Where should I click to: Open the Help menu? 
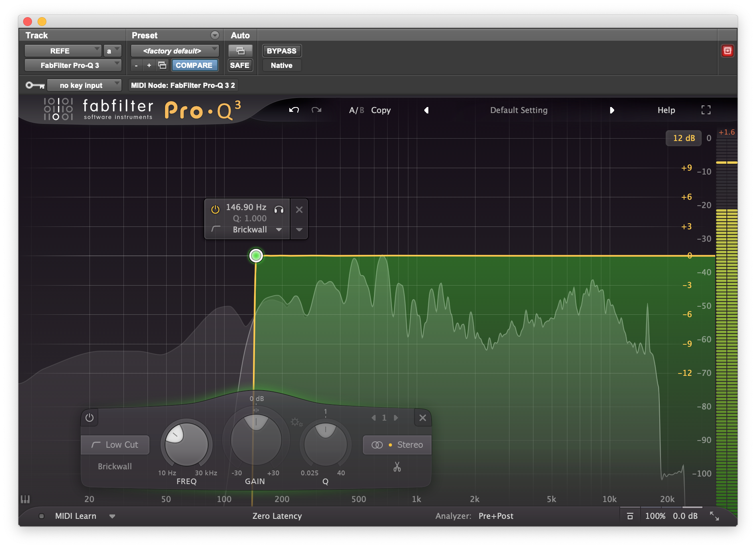(x=666, y=110)
